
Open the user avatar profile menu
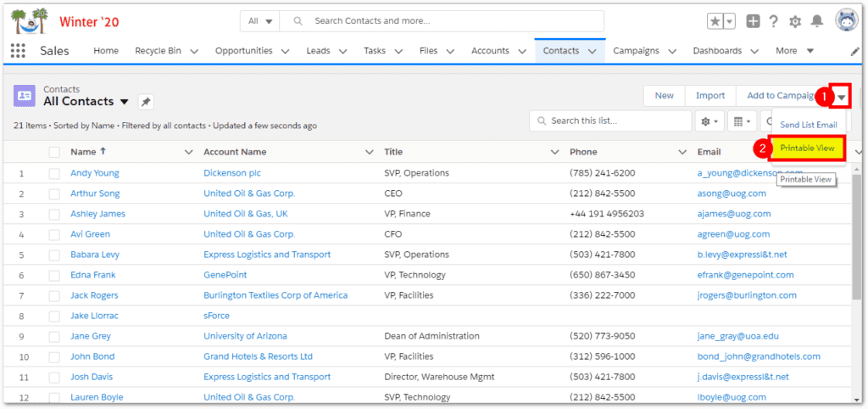[847, 21]
